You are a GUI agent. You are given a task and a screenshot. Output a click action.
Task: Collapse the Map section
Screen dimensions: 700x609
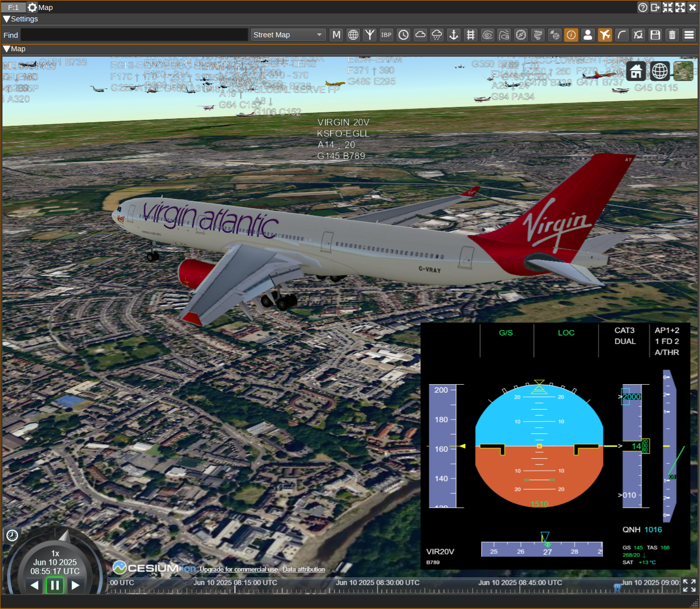[x=6, y=49]
